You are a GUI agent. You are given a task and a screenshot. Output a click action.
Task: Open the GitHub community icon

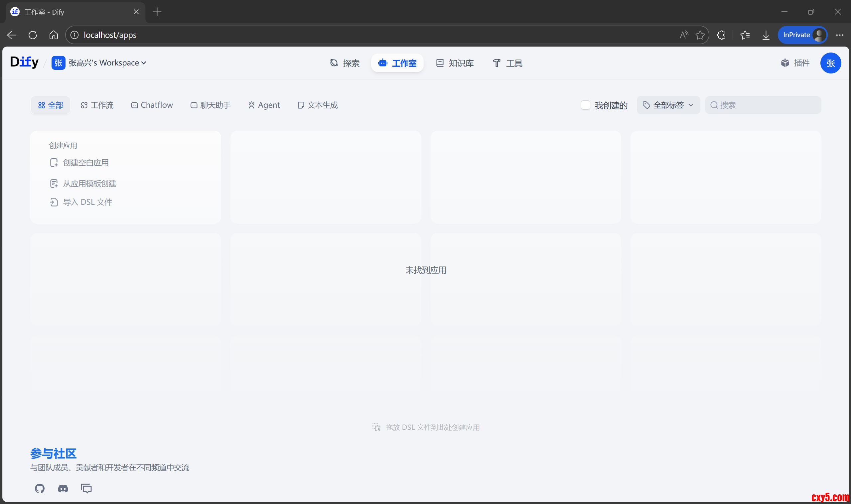[40, 488]
